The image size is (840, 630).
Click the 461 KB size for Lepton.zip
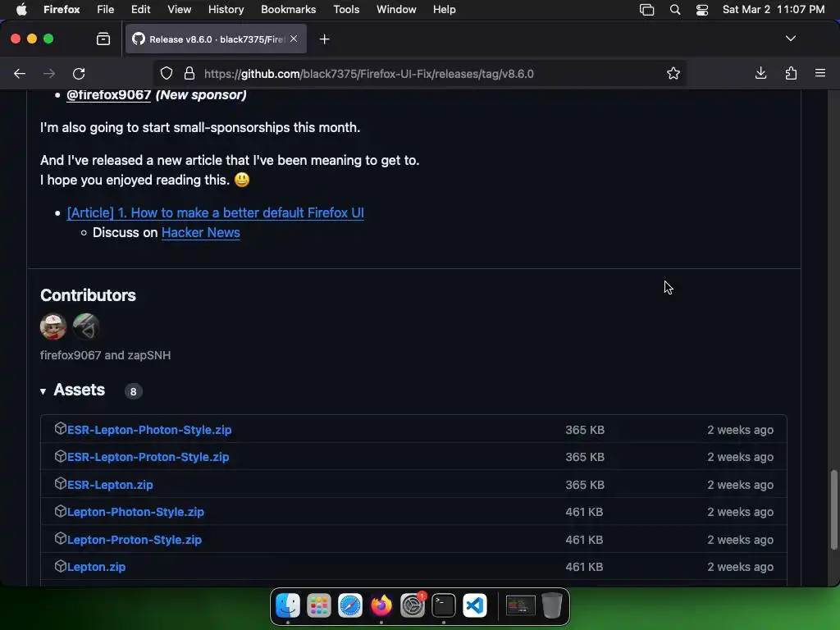click(x=584, y=567)
